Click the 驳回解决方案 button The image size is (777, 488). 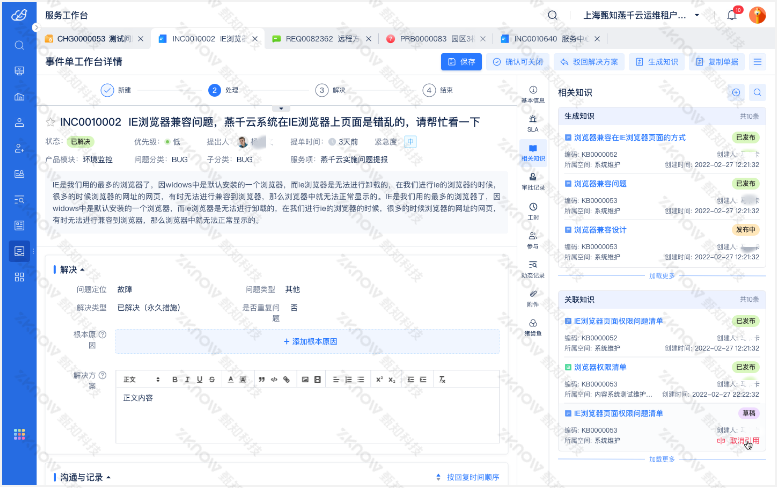point(589,62)
